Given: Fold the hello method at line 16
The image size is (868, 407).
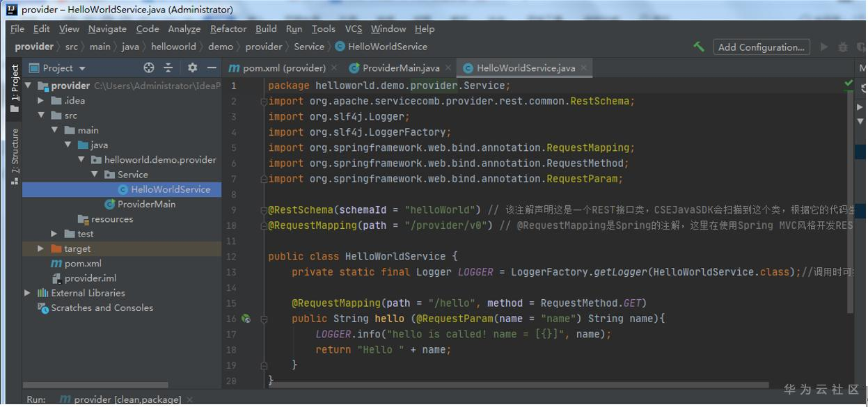Looking at the screenshot, I should (263, 319).
